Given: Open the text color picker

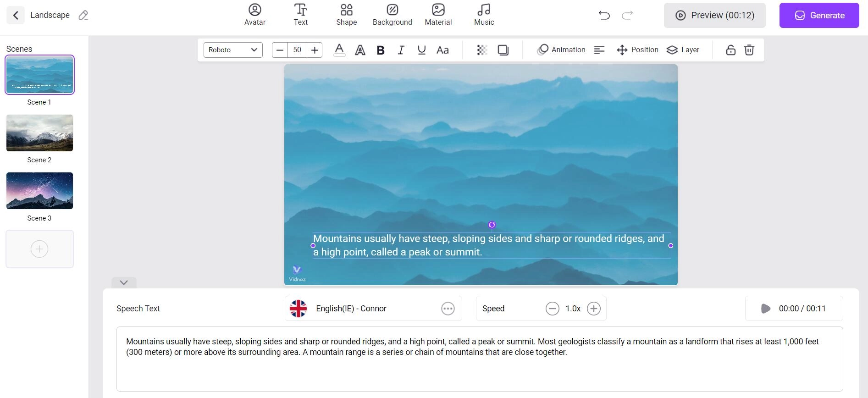Looking at the screenshot, I should (x=339, y=50).
